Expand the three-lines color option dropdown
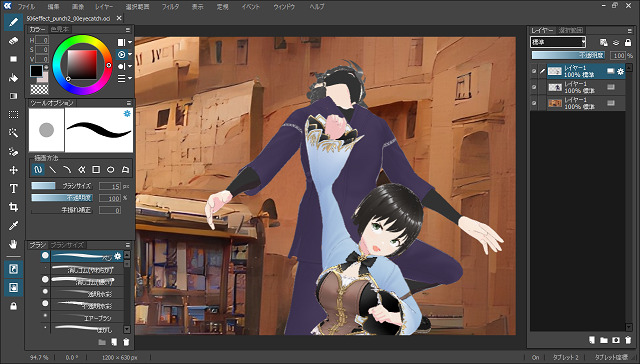 pos(130,78)
